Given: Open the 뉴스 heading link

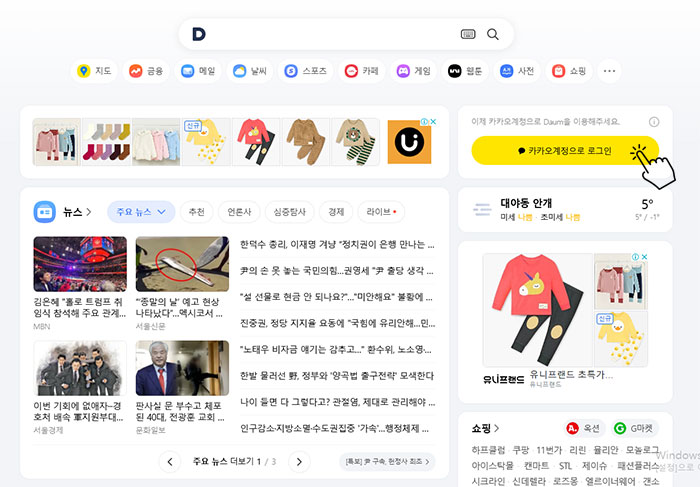Looking at the screenshot, I should (x=77, y=212).
